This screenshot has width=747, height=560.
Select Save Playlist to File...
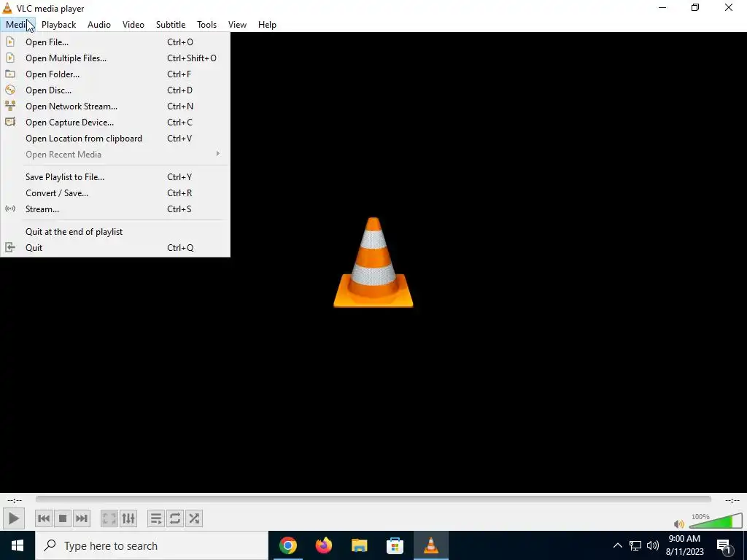click(115, 177)
